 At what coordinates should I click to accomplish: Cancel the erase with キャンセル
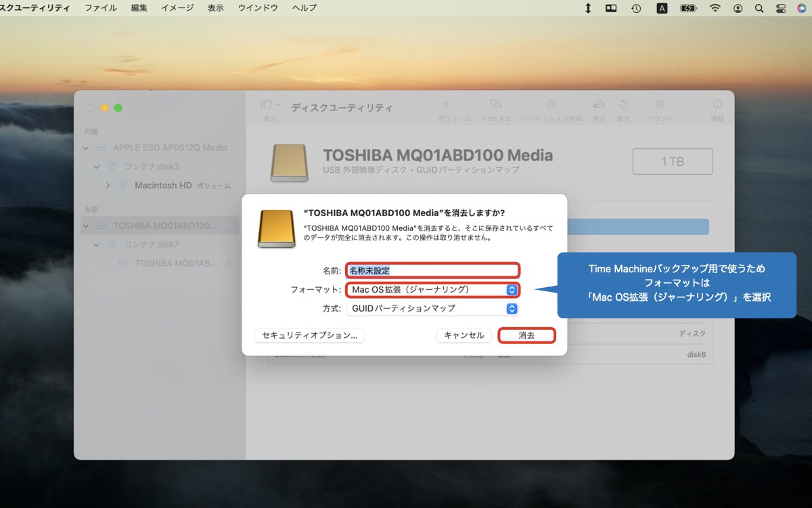(464, 335)
